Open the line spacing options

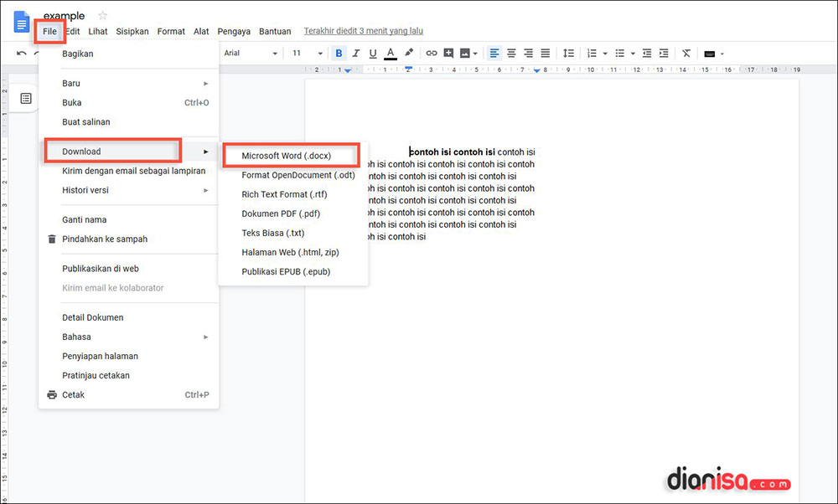[568, 53]
